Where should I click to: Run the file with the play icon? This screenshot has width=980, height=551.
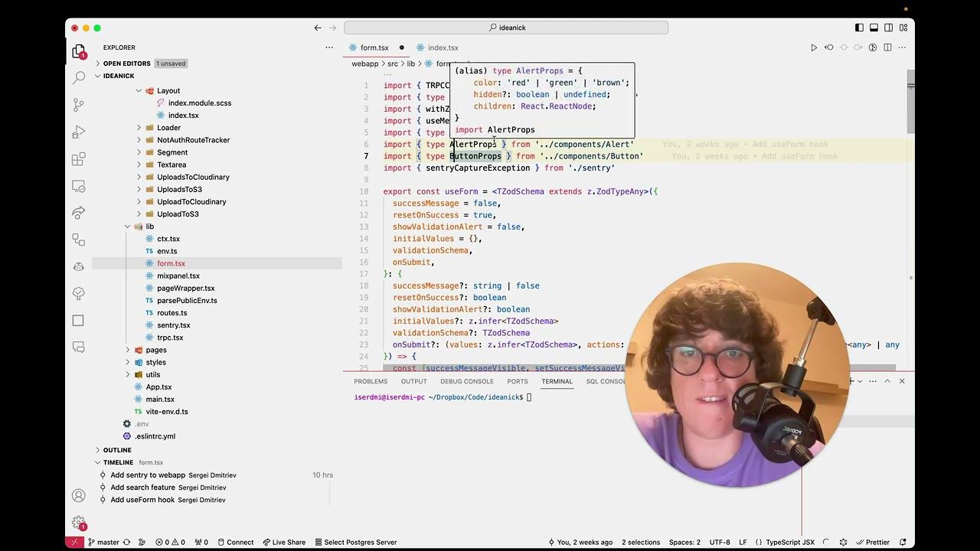[x=814, y=47]
